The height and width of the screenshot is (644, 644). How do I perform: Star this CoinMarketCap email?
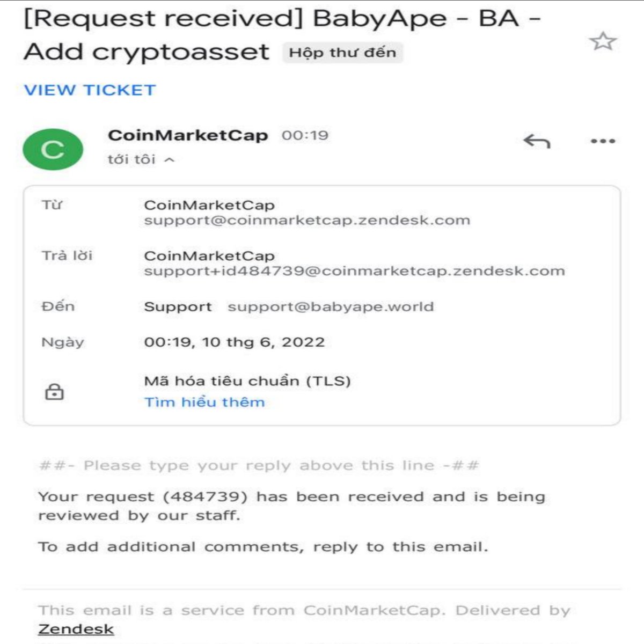[x=603, y=41]
